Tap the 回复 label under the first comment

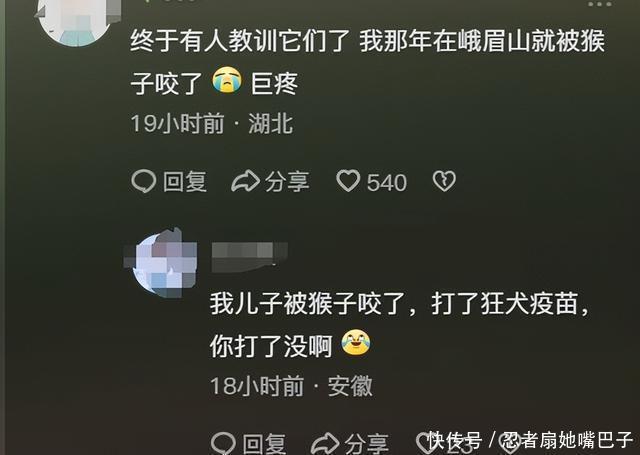[x=185, y=182]
